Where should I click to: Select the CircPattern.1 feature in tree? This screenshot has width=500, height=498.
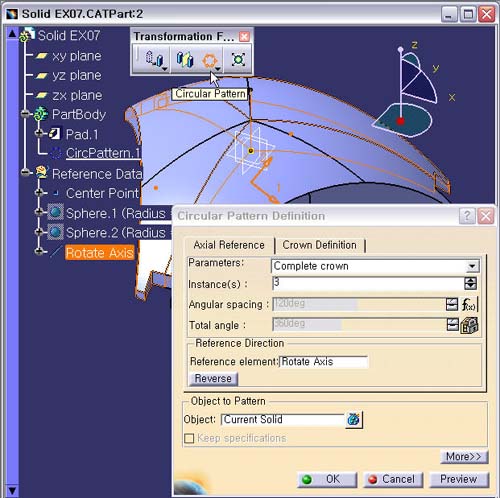tap(103, 153)
